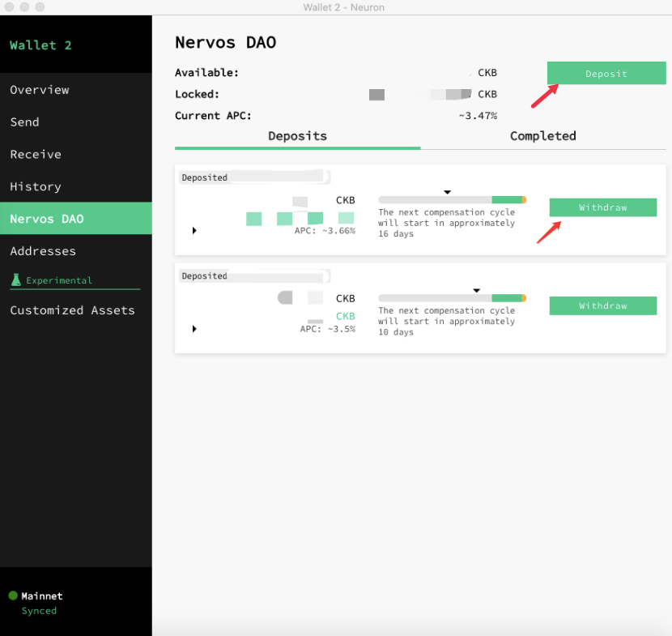
Task: Expand the first deposit row details
Action: (x=194, y=230)
